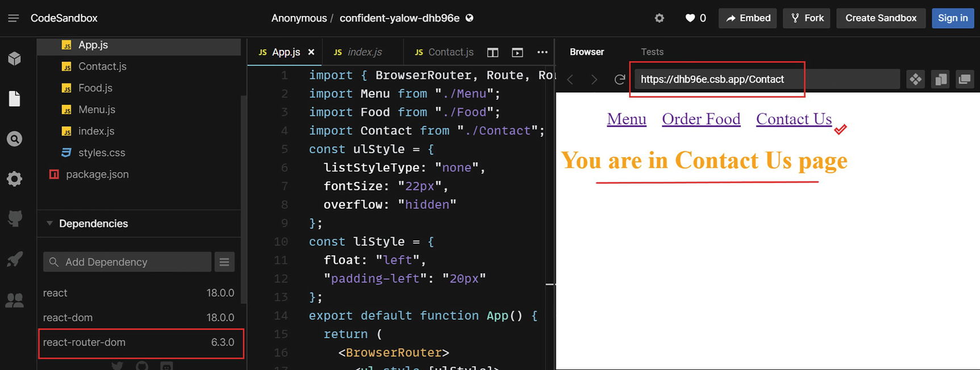Viewport: 980px width, 370px height.
Task: Open the Live collaboration people icon
Action: 15,300
